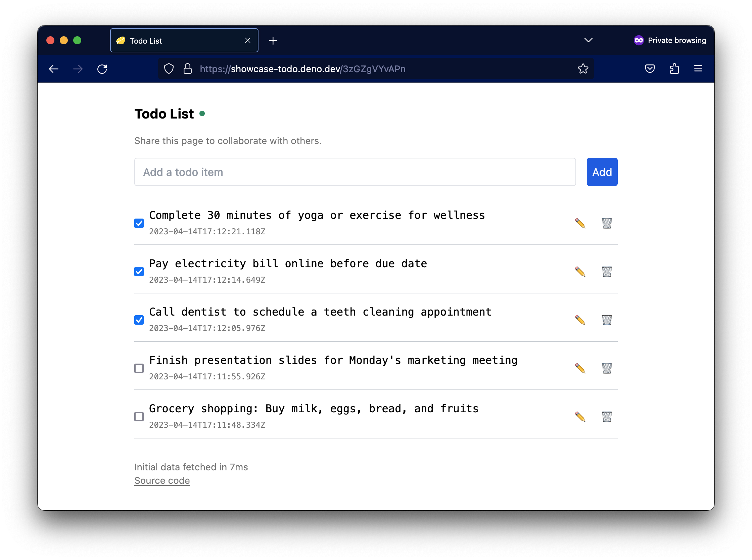Click the Add button
The height and width of the screenshot is (560, 752).
click(x=602, y=172)
